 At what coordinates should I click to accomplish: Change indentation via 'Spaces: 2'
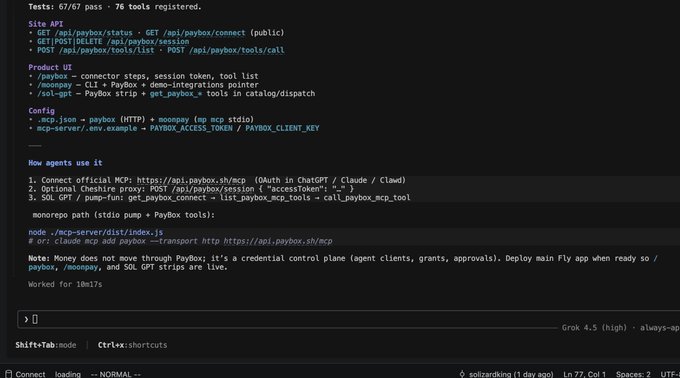tap(633, 374)
